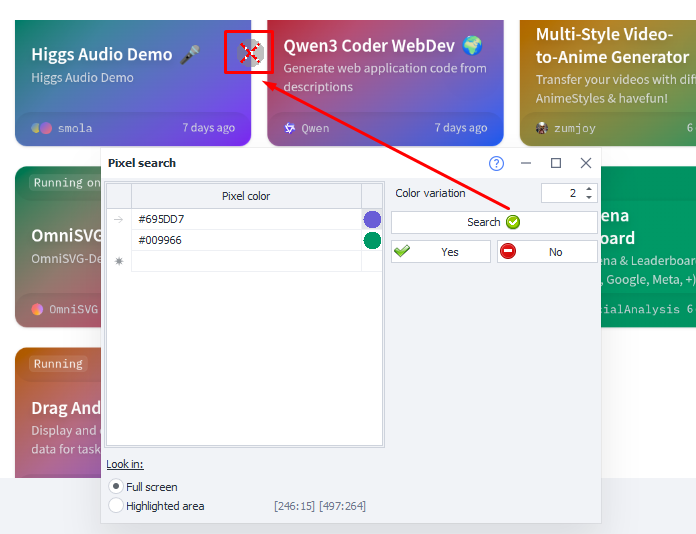Click the help question mark icon
The height and width of the screenshot is (534, 696).
click(x=496, y=163)
